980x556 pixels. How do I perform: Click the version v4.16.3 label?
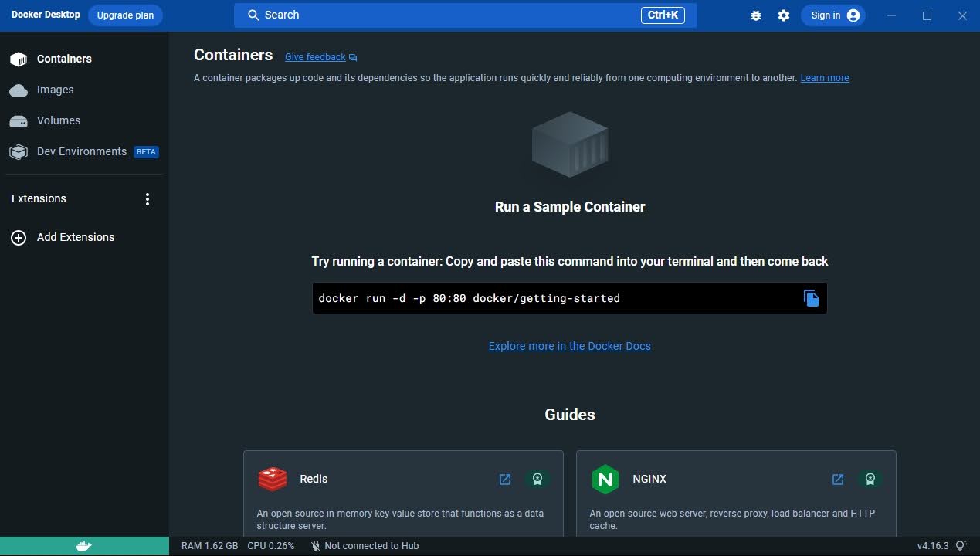pos(933,546)
